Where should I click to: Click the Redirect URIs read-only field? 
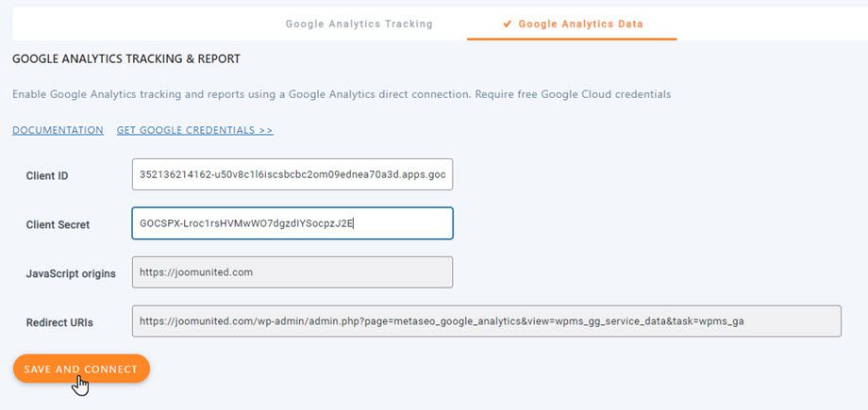486,321
